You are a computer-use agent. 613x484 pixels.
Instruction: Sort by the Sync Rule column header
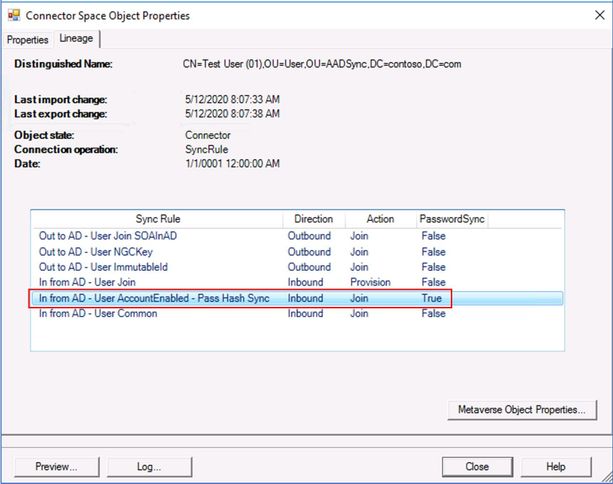158,219
